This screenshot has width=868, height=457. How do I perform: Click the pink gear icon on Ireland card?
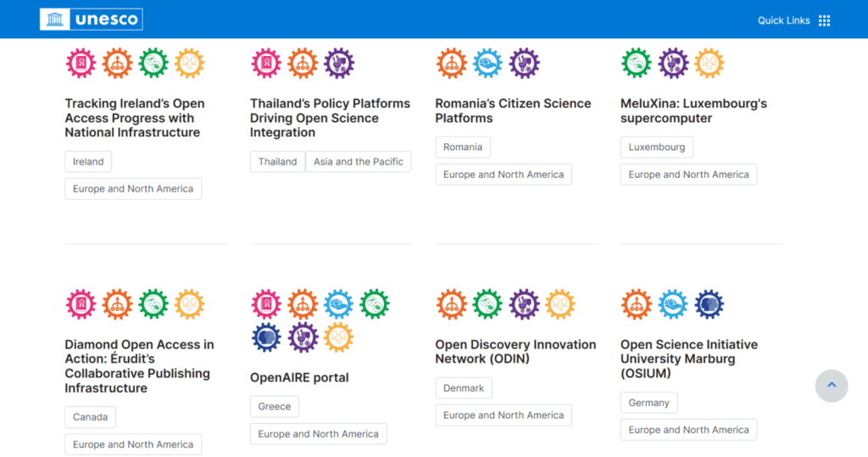pyautogui.click(x=81, y=63)
